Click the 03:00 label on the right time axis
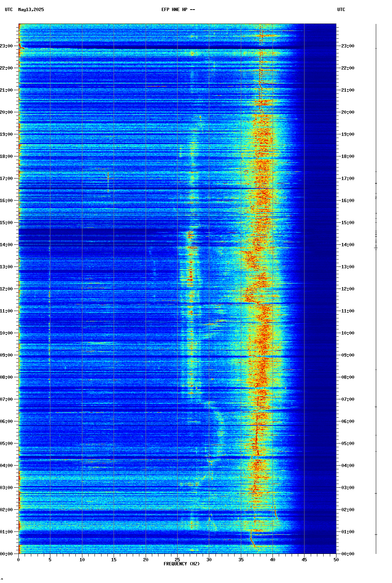The image size is (392, 583). (x=348, y=488)
